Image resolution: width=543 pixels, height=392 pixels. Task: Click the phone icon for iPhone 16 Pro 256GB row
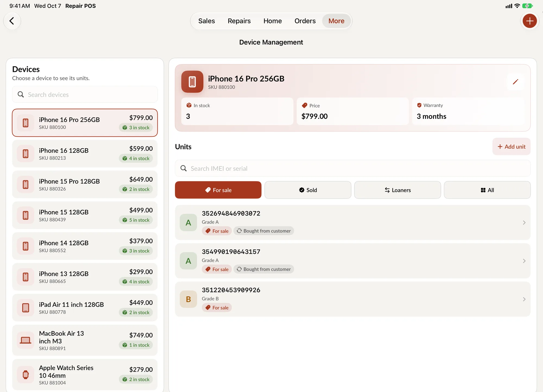pyautogui.click(x=26, y=123)
